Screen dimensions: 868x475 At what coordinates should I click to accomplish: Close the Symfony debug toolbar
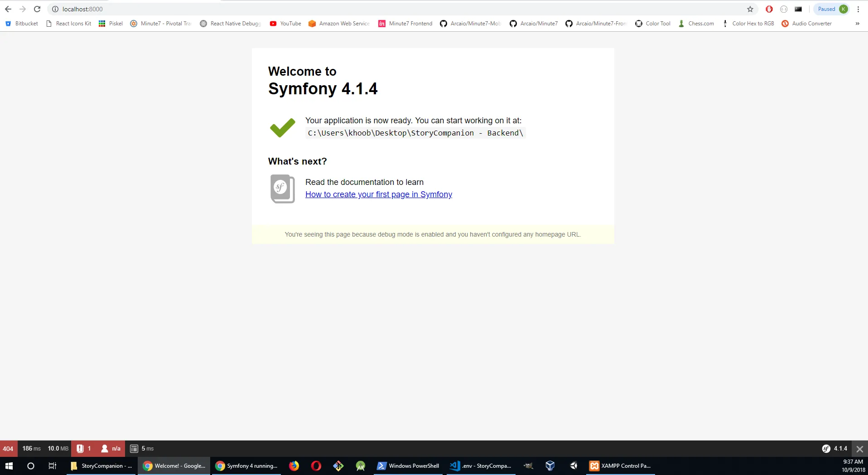coord(860,449)
